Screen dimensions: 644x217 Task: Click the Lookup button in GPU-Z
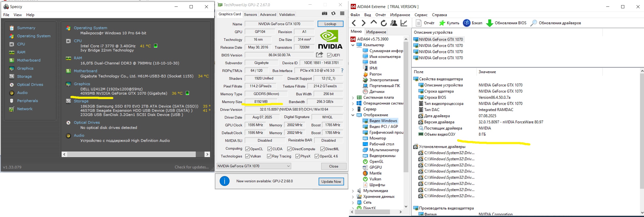[x=330, y=24]
